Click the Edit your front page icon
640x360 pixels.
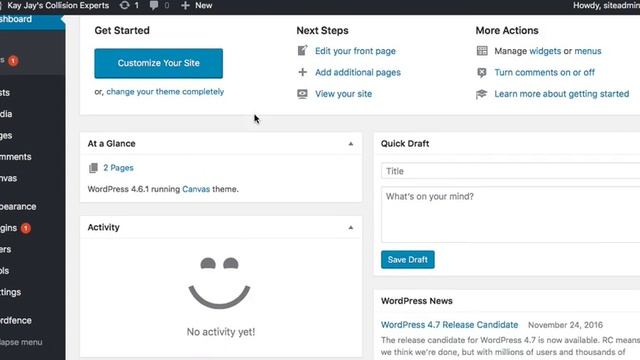click(302, 51)
